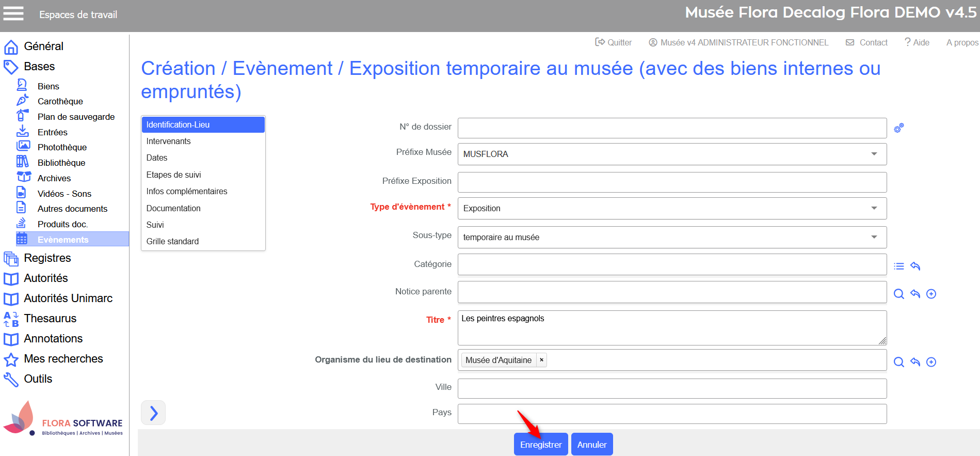Viewport: 980px width, 456px height.
Task: Open Photothèque in the sidebar
Action: [x=62, y=147]
